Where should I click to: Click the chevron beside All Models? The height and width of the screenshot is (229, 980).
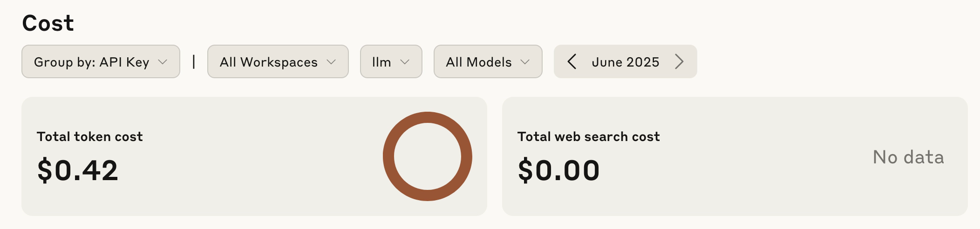(525, 62)
